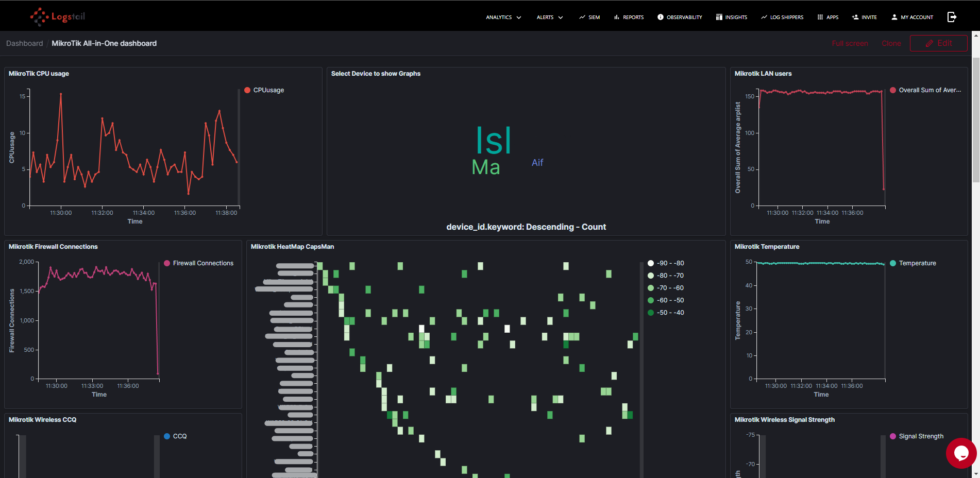Open the chat support bubble
The image size is (980, 478).
(x=961, y=453)
